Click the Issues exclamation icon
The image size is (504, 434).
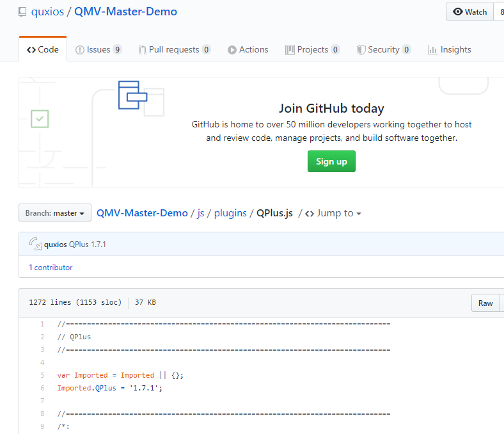(80, 50)
